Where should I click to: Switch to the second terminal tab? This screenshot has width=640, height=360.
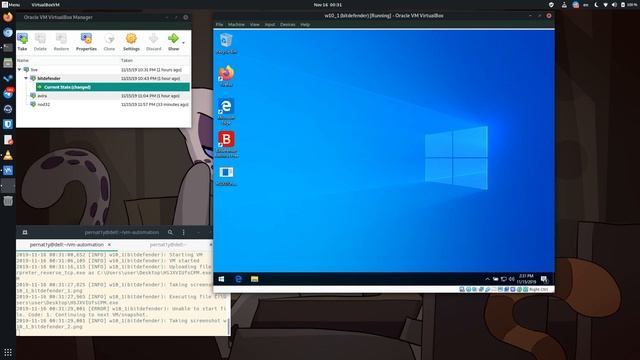click(x=167, y=245)
